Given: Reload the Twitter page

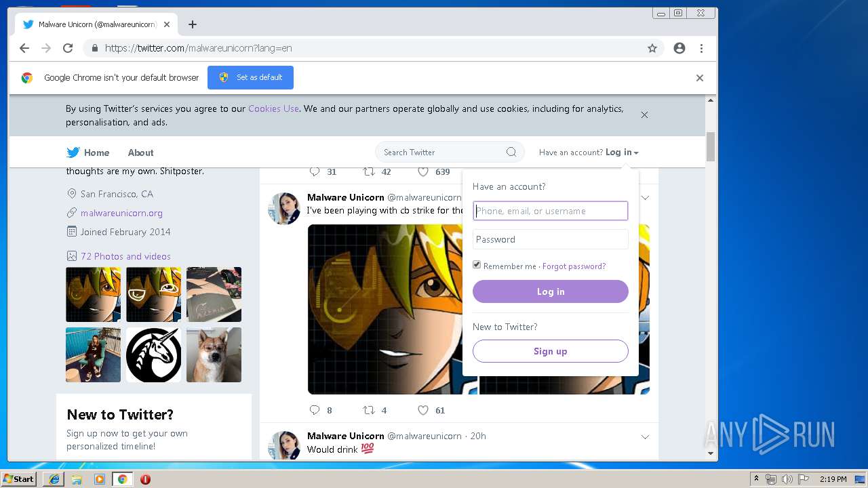Looking at the screenshot, I should click(x=68, y=48).
